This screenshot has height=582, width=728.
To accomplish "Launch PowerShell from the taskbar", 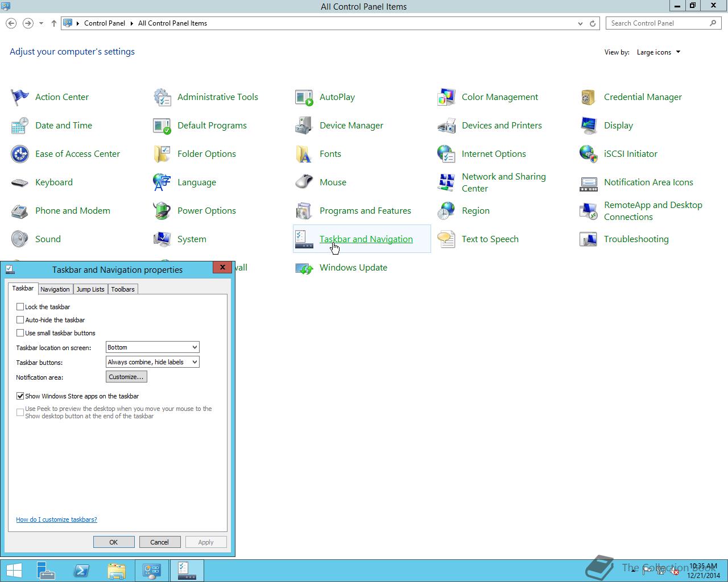I will pos(81,571).
